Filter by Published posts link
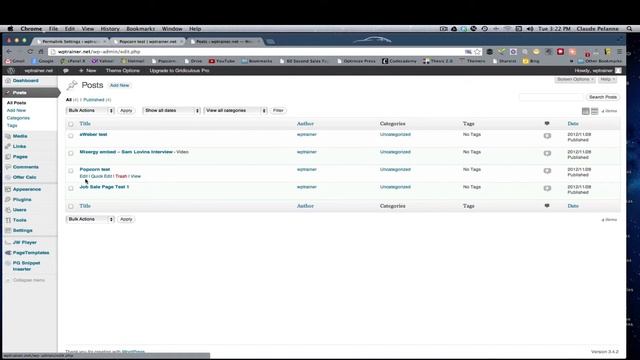Screen dimensions: 640x360 pos(93,100)
